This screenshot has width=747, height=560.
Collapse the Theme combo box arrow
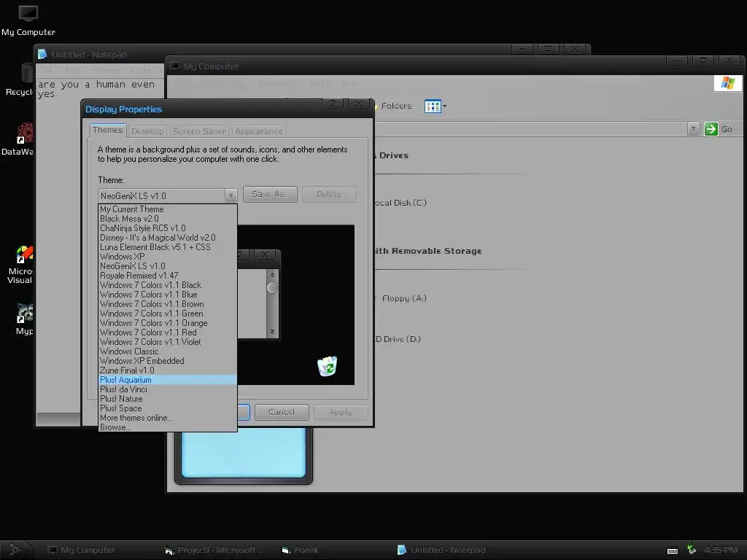(x=231, y=195)
